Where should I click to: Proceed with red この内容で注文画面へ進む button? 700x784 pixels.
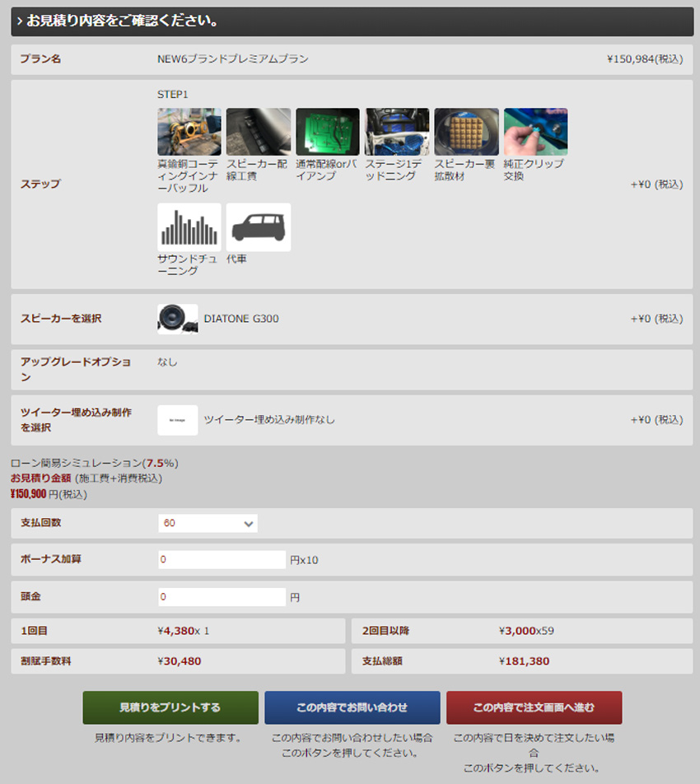(534, 707)
